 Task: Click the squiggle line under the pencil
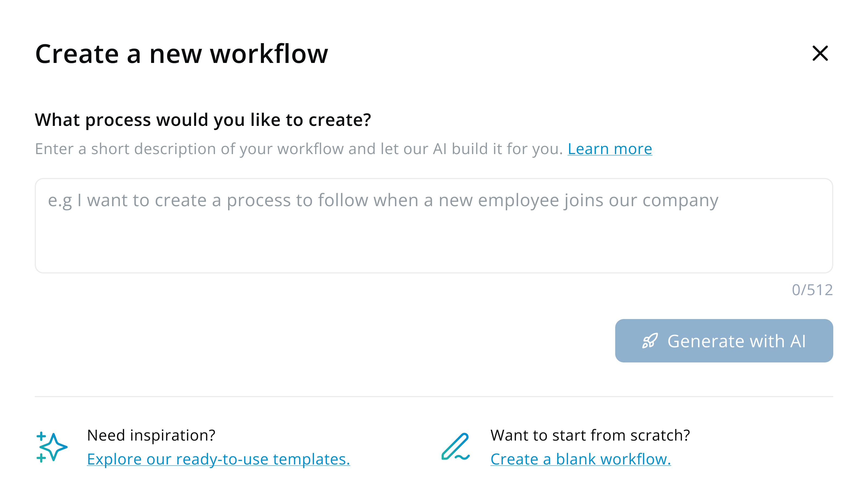point(462,457)
